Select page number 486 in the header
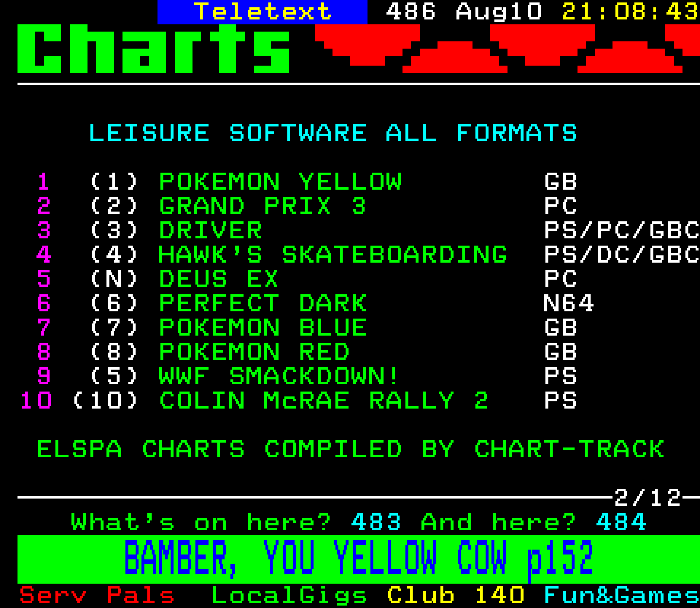The height and width of the screenshot is (608, 700). 411,12
